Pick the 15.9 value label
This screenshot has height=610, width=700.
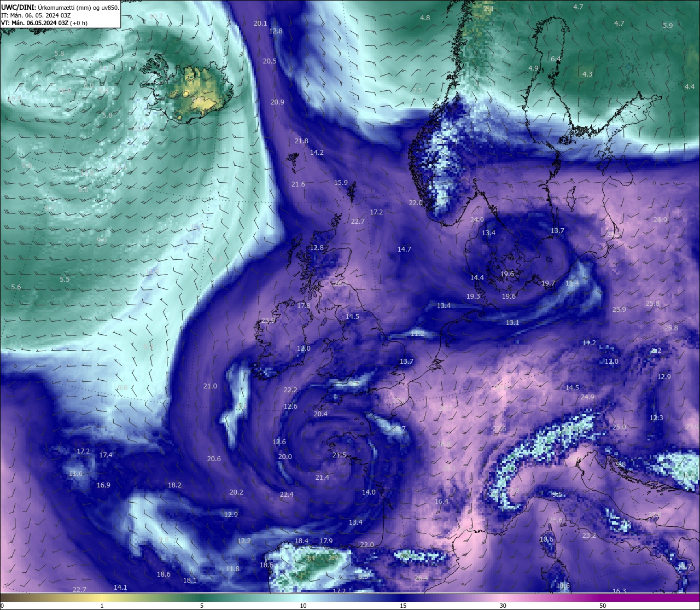[341, 183]
